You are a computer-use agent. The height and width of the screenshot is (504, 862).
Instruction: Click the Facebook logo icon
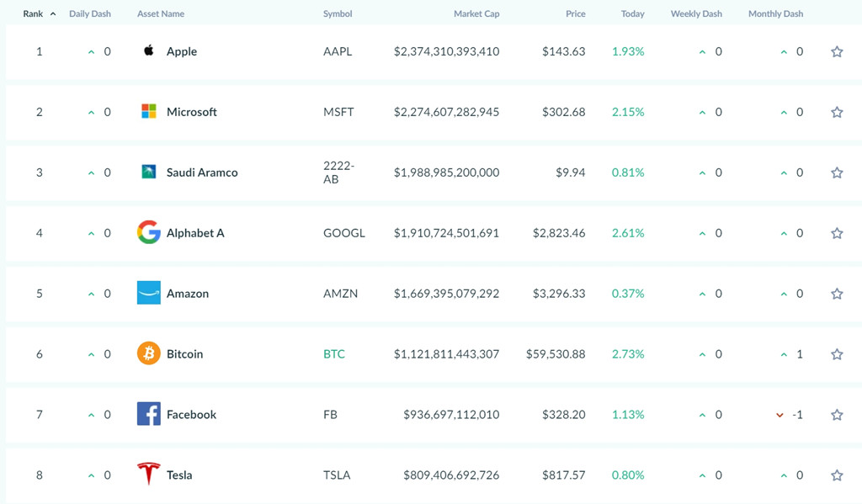148,413
